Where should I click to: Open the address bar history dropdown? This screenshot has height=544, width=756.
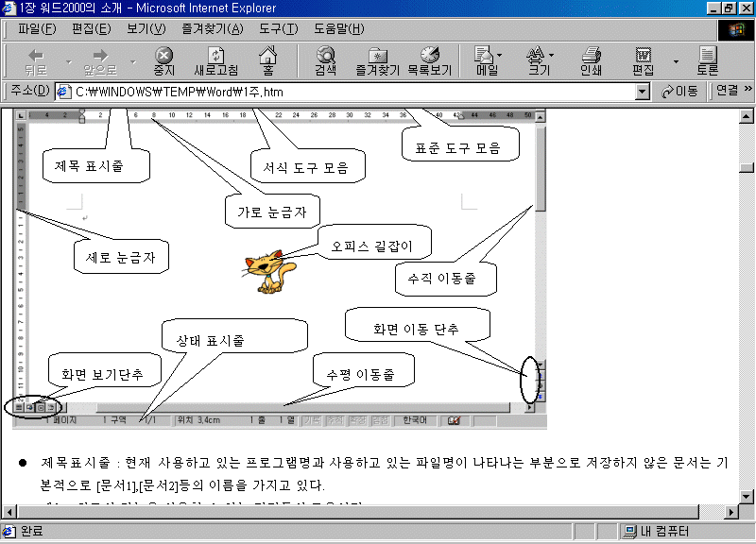643,92
